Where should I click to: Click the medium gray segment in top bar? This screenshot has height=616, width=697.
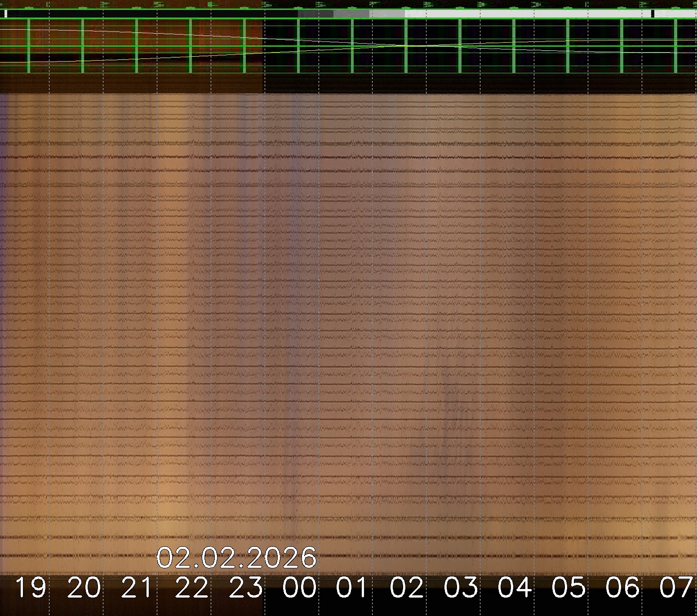[x=351, y=14]
